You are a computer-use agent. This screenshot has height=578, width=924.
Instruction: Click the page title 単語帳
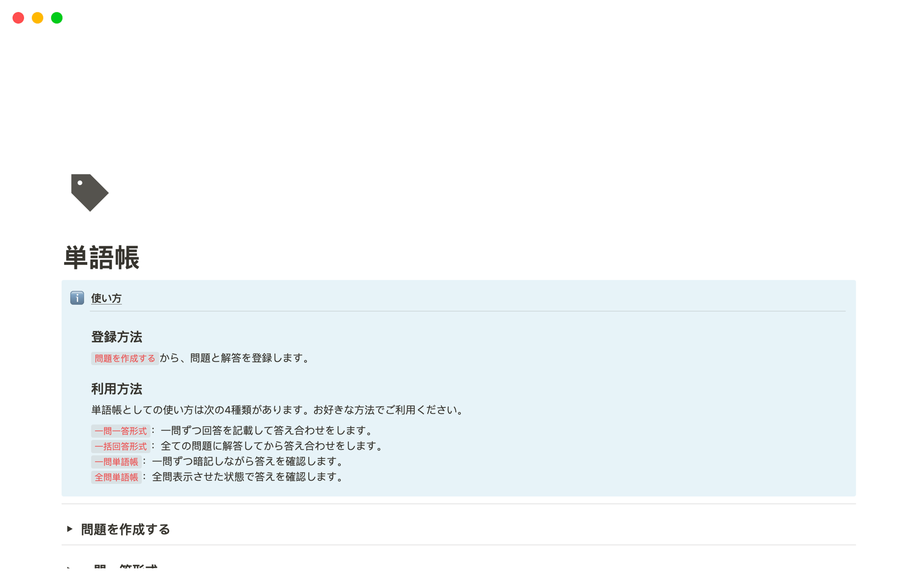tap(102, 257)
